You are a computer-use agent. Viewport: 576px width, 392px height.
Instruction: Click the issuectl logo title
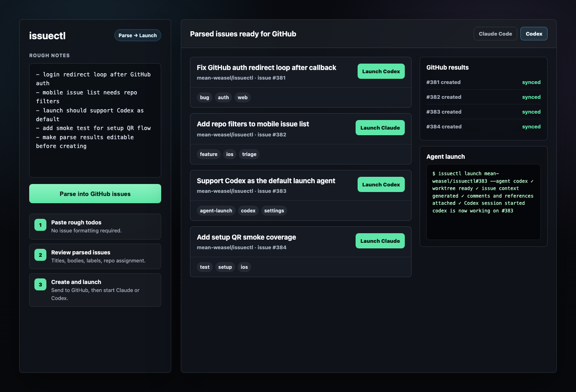coord(47,36)
